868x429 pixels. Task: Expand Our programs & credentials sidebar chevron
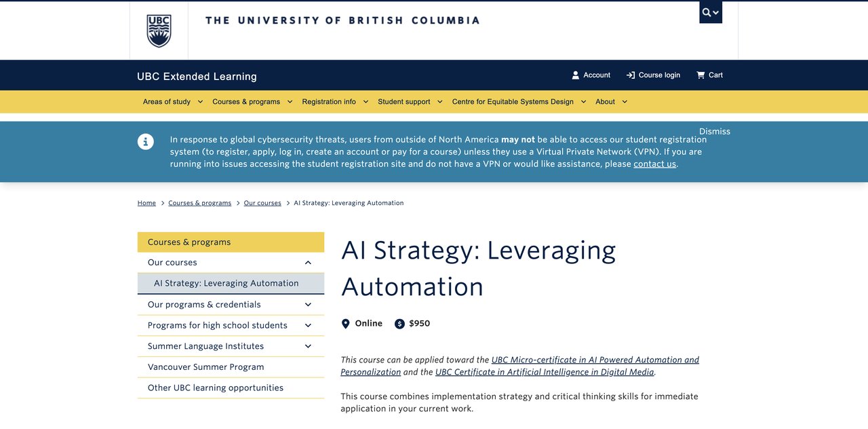click(308, 305)
